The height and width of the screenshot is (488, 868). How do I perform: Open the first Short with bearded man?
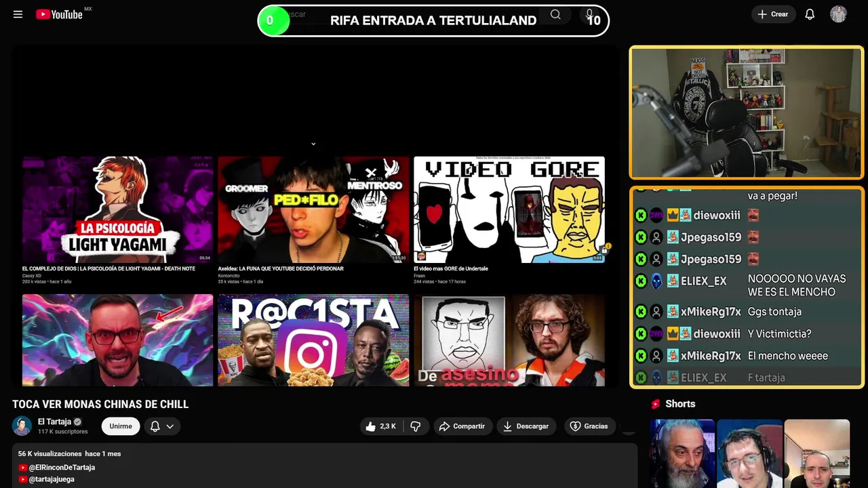point(682,453)
